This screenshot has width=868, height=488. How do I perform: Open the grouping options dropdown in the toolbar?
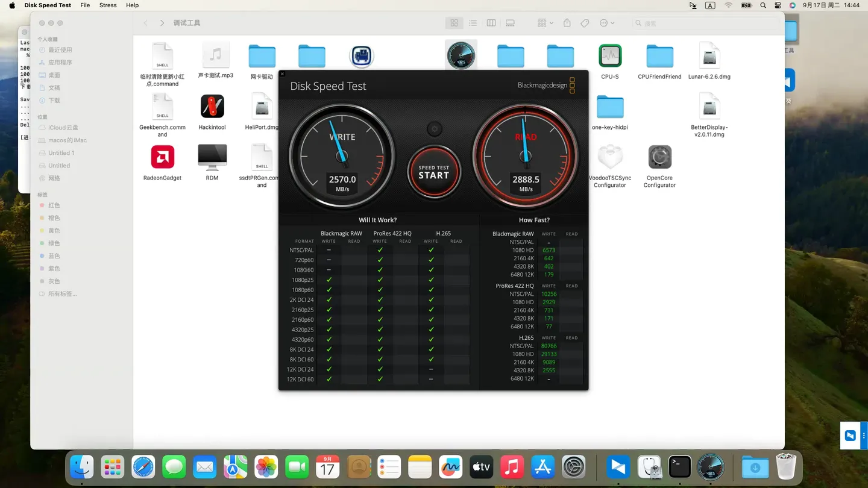[x=544, y=22]
